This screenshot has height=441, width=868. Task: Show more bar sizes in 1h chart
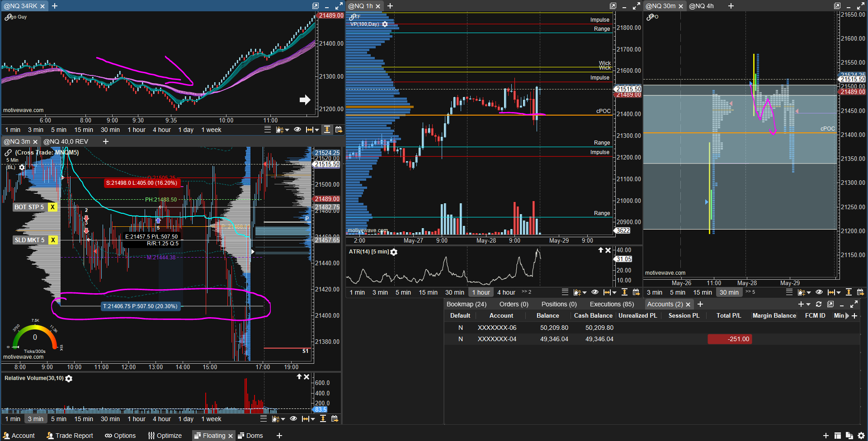[x=526, y=292]
